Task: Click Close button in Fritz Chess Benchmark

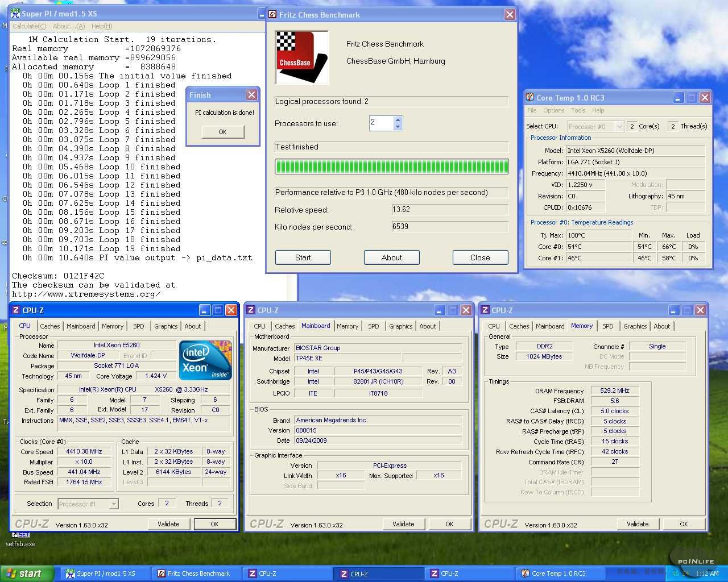Action: [480, 257]
